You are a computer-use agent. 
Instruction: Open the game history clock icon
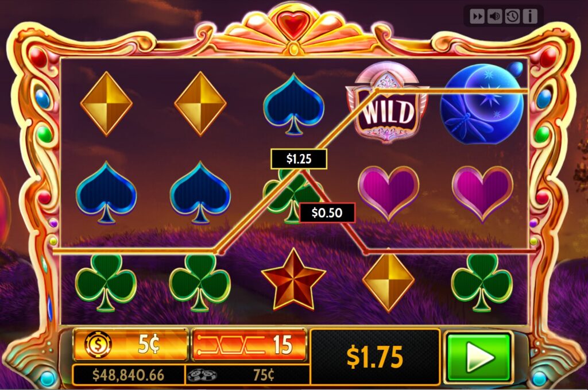512,16
